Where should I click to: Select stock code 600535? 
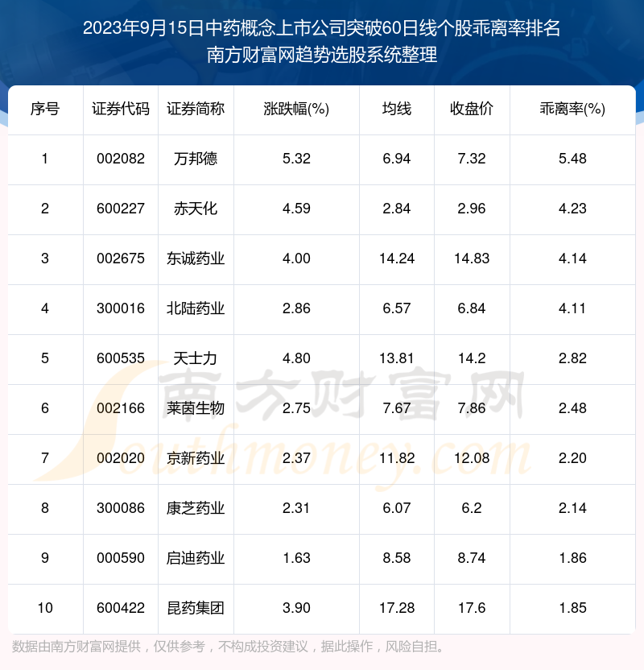[121, 358]
